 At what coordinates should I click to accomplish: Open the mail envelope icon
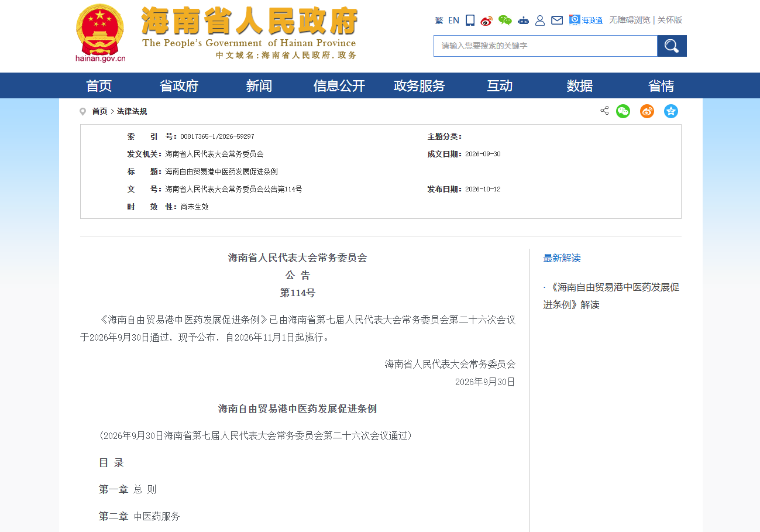[557, 20]
